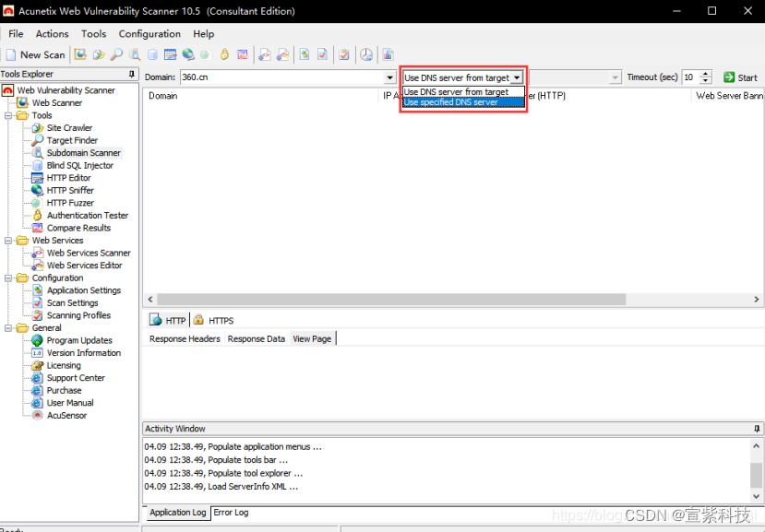This screenshot has height=532, width=765.
Task: Click results table horizontal scrollbar right arrow
Action: (x=757, y=300)
